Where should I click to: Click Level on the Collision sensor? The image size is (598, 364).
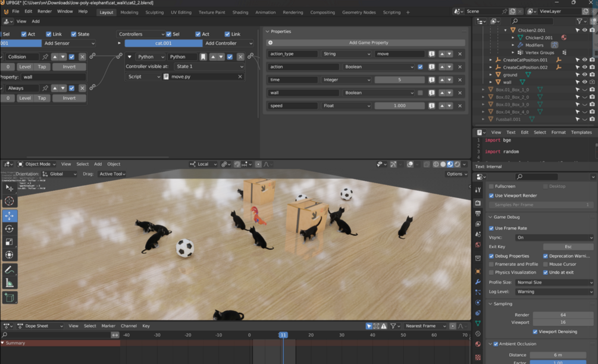25,67
